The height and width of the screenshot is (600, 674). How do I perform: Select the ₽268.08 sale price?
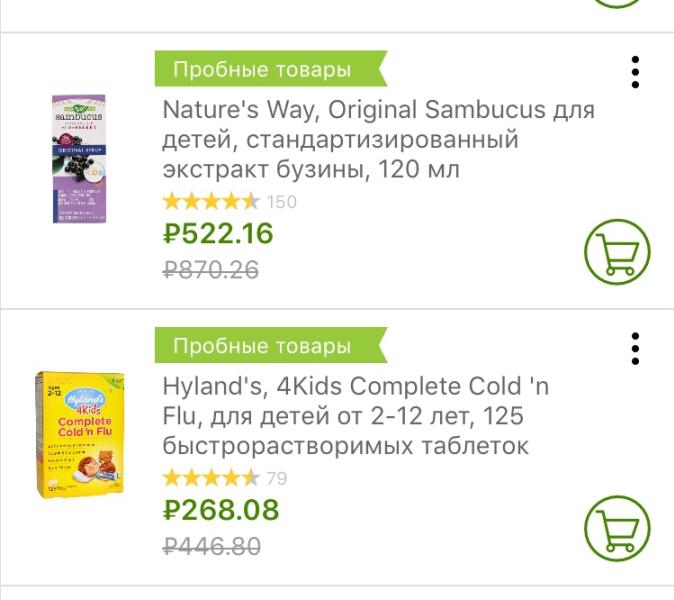click(221, 510)
